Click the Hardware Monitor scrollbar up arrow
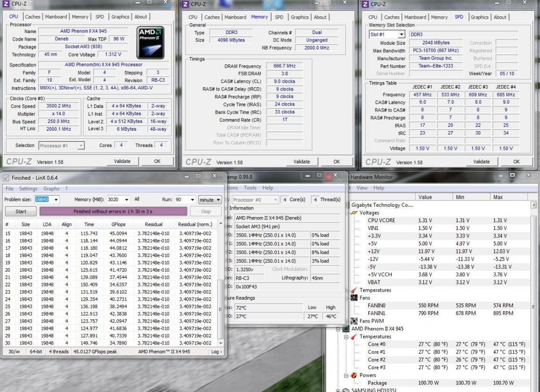This screenshot has height=392, width=540. coord(534,205)
